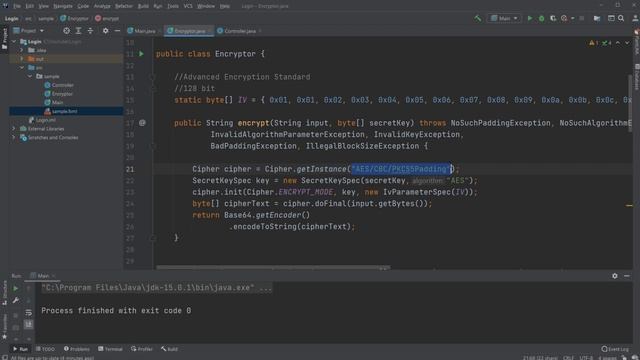Open Run panel settings gear
The width and height of the screenshot is (640, 360).
615,276
